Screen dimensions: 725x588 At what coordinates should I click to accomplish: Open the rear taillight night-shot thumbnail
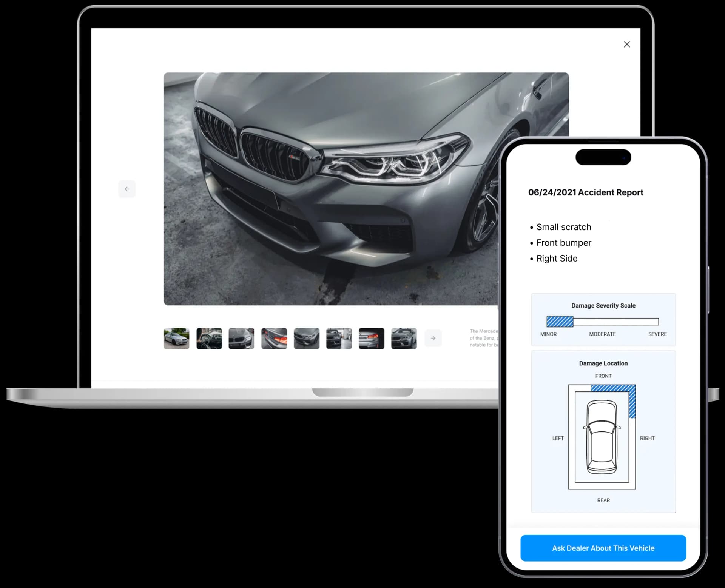[x=371, y=339]
